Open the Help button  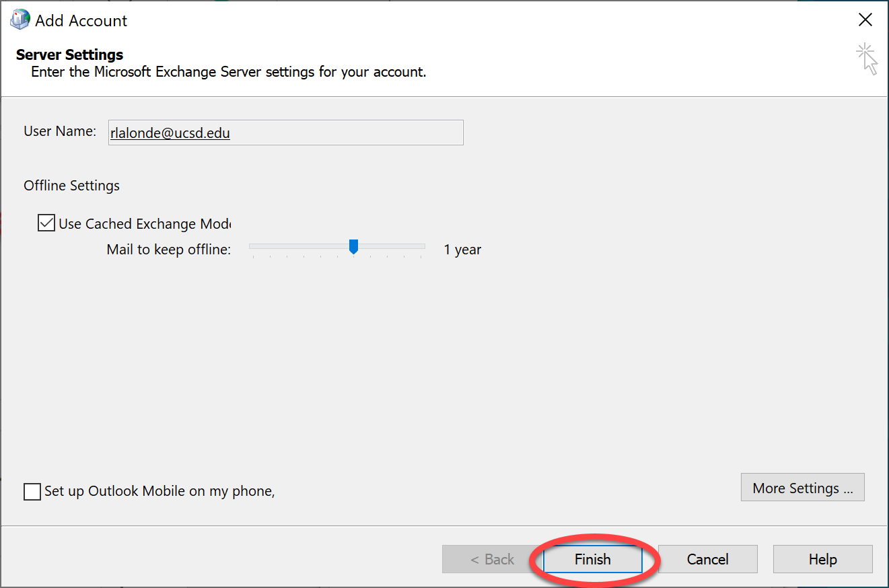[x=822, y=559]
